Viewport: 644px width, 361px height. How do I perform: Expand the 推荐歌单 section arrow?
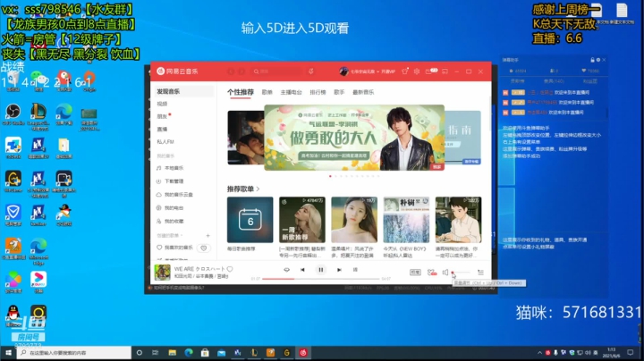pyautogui.click(x=258, y=189)
